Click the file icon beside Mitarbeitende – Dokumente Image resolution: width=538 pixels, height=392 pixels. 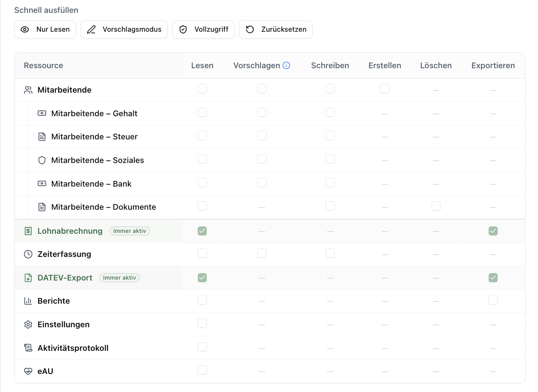(42, 207)
